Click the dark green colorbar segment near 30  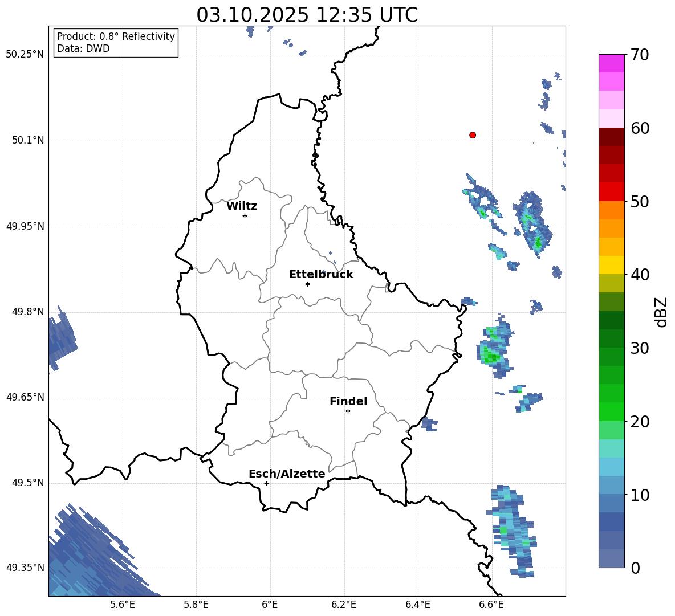tap(612, 338)
